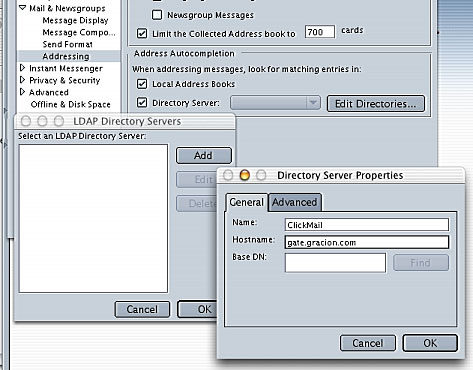The height and width of the screenshot is (370, 473).
Task: Switch to the Advanced tab
Action: coord(295,202)
